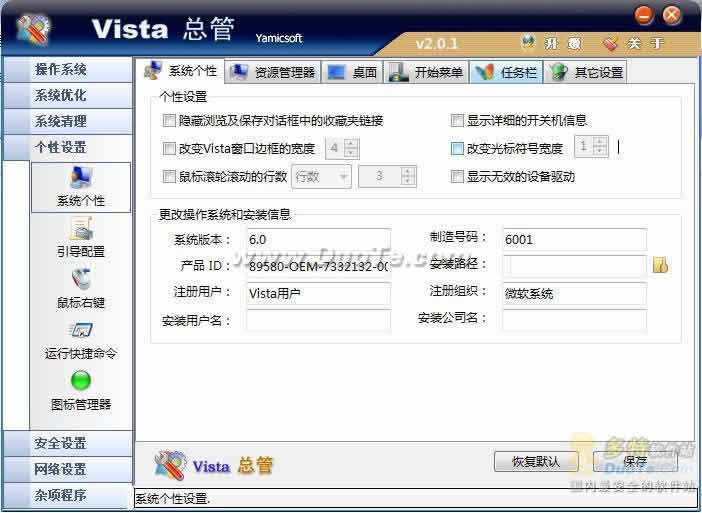Expand the 网络设置 sidebar section
The height and width of the screenshot is (513, 702).
[68, 470]
